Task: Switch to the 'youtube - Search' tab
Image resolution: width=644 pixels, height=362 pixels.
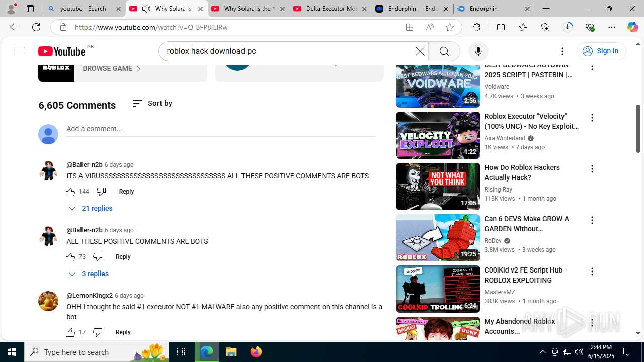Action: 85,9
